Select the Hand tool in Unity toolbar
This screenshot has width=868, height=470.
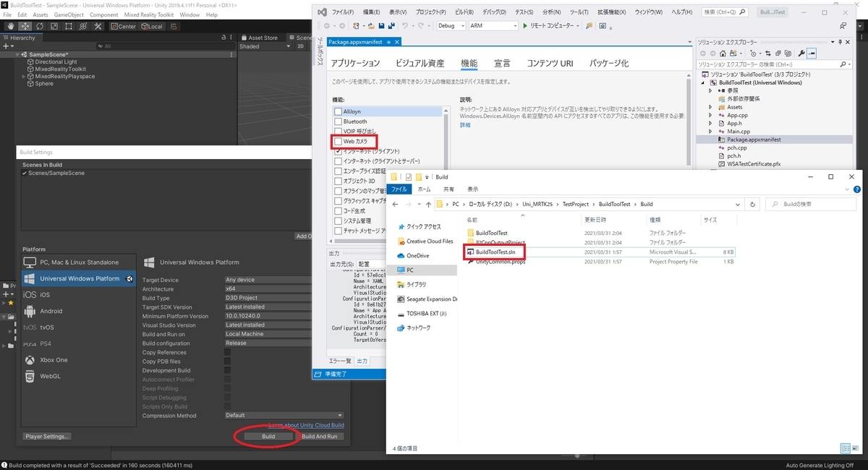[10, 26]
